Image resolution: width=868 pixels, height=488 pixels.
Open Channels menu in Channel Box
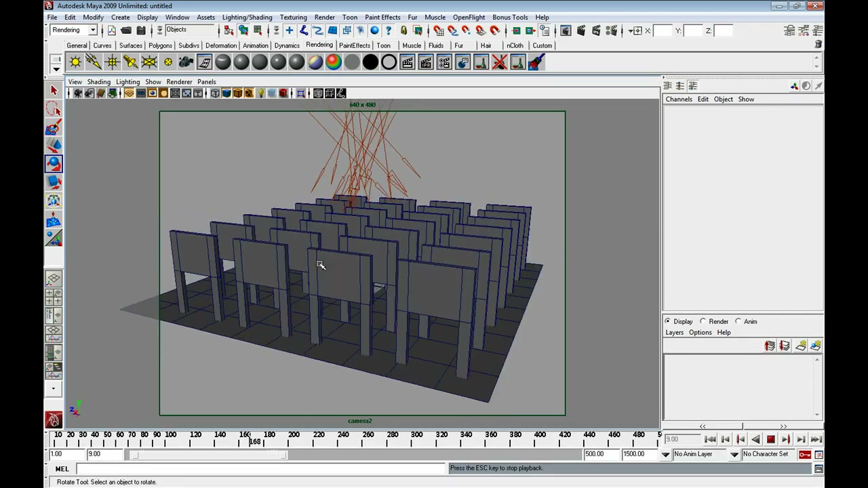click(679, 99)
